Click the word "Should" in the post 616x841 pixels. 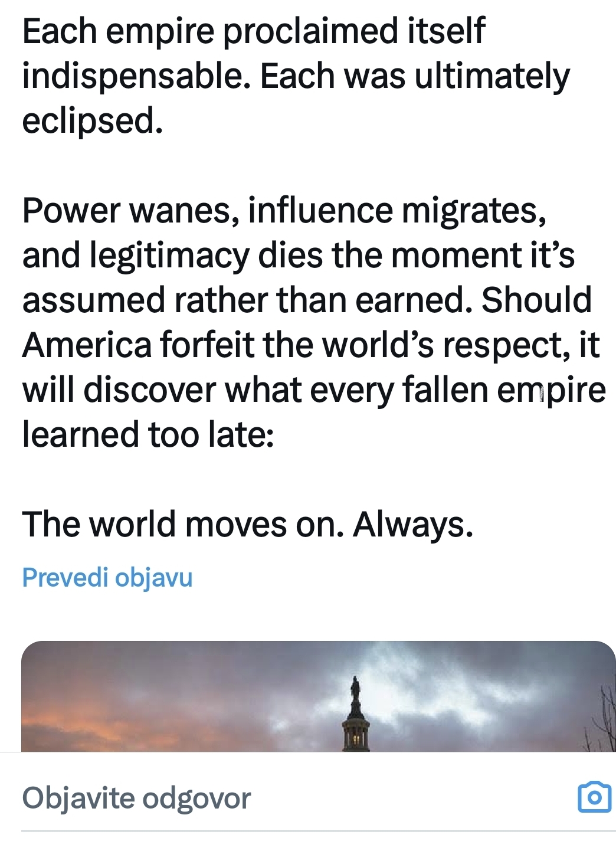tap(536, 300)
